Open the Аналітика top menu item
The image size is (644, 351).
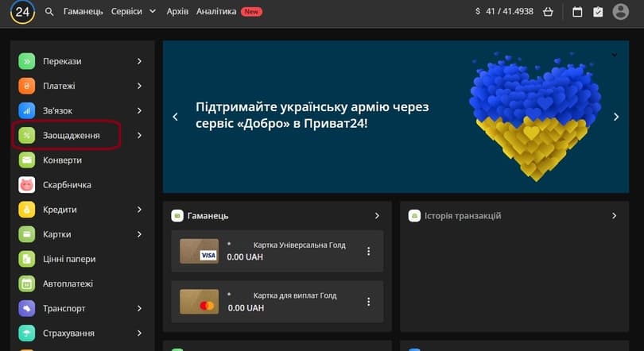point(216,11)
